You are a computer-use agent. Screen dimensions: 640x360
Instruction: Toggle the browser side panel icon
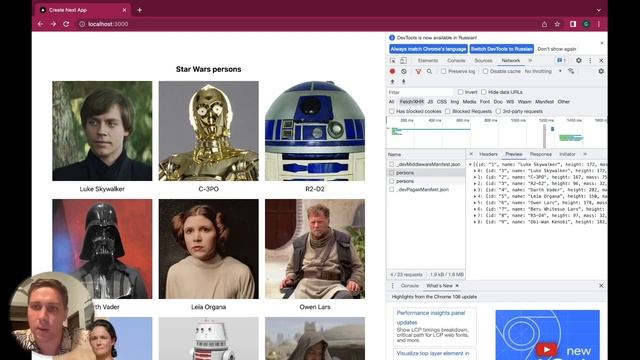click(573, 24)
